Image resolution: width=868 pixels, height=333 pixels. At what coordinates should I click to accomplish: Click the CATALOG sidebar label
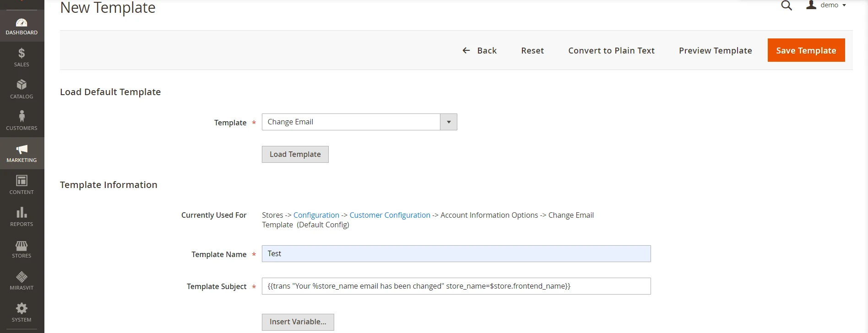(22, 97)
